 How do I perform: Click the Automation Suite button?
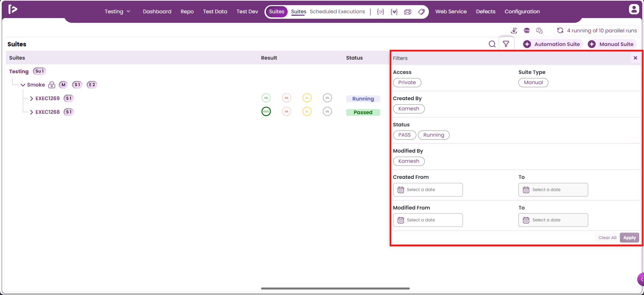click(552, 44)
